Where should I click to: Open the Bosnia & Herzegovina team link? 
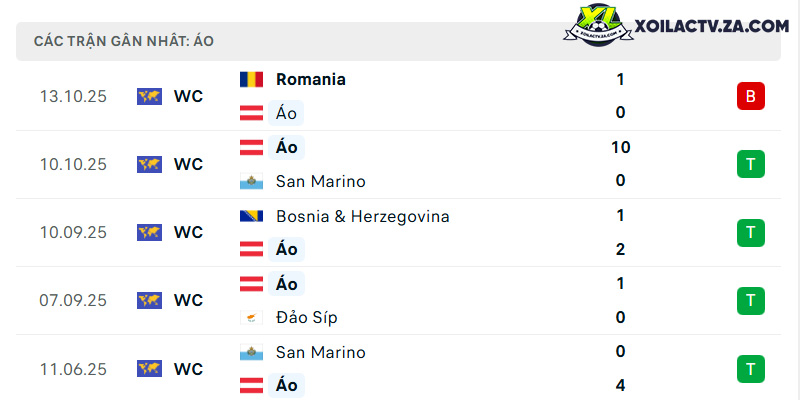[363, 216]
